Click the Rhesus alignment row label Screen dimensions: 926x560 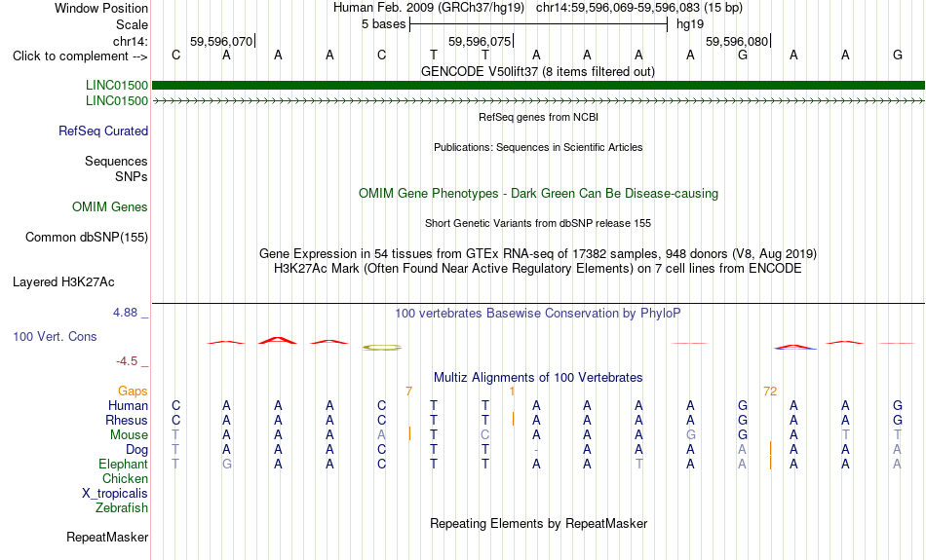click(x=126, y=420)
